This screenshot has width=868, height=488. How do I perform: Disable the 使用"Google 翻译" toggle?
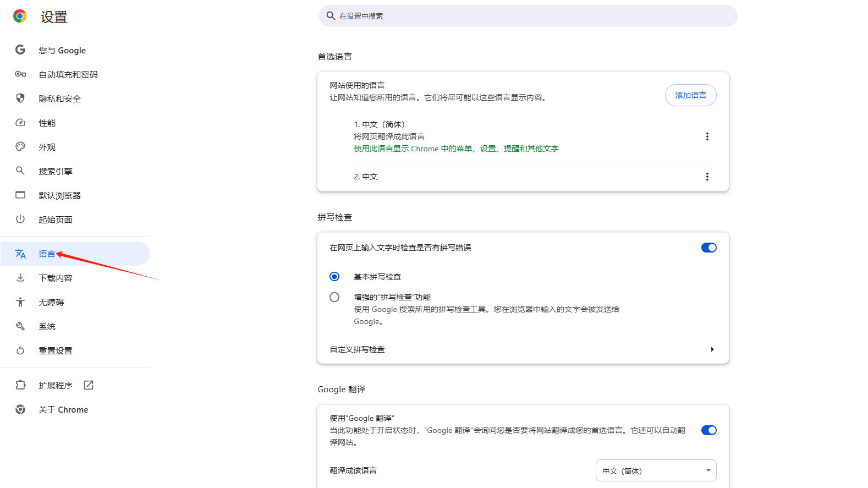coord(708,430)
